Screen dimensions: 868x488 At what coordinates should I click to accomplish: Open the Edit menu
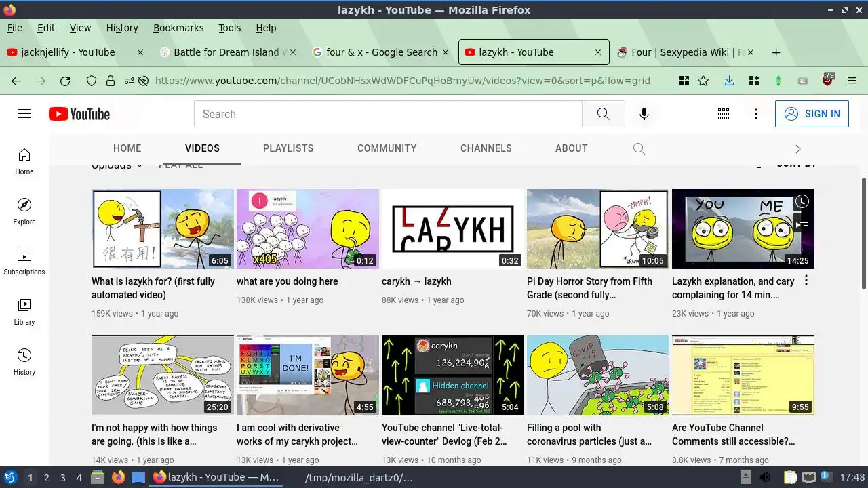pos(46,28)
